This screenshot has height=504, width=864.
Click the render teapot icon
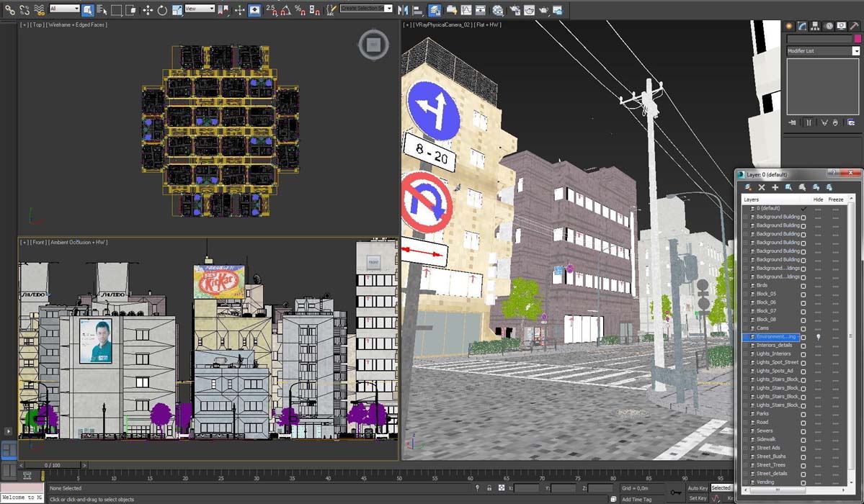point(543,10)
